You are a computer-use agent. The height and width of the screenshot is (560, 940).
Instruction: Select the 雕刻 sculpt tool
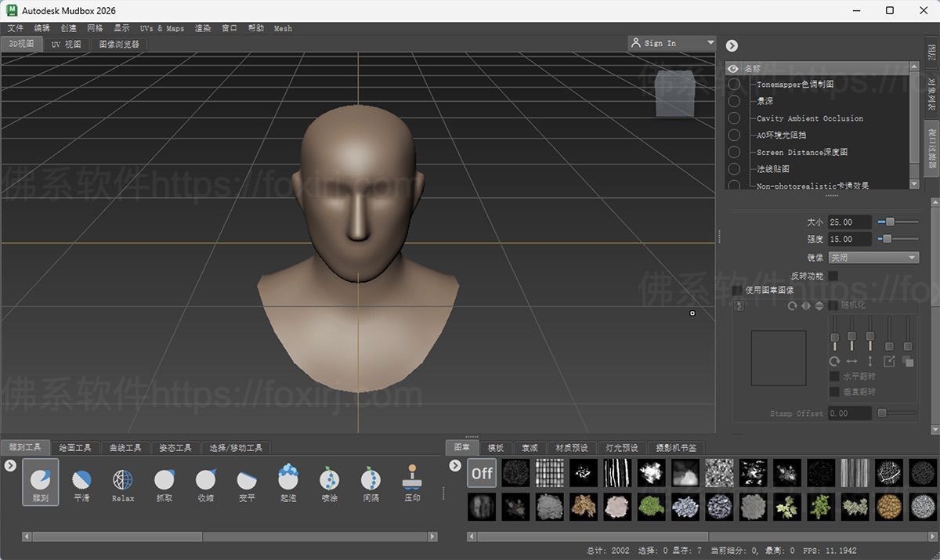click(x=40, y=480)
